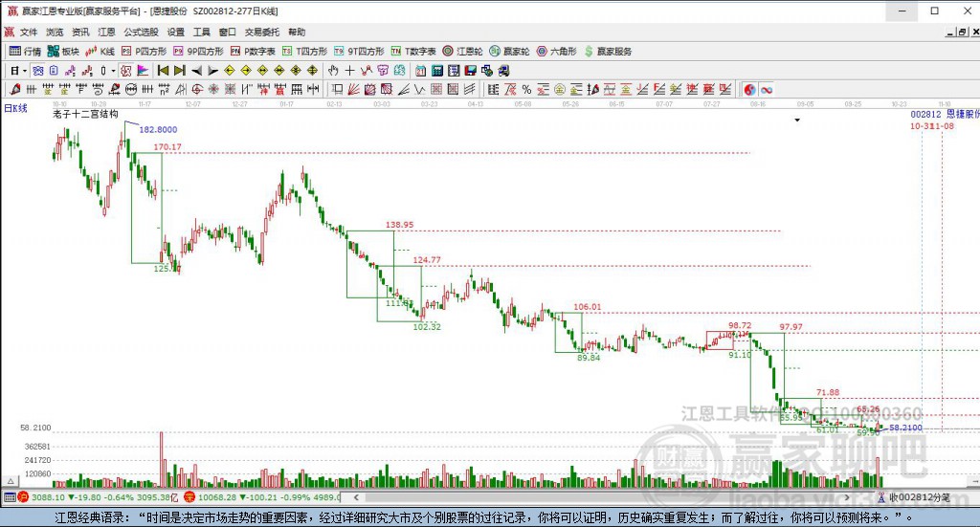Viewport: 980px width, 527px height.
Task: Click the 58.2100 current price marker
Action: 905,428
